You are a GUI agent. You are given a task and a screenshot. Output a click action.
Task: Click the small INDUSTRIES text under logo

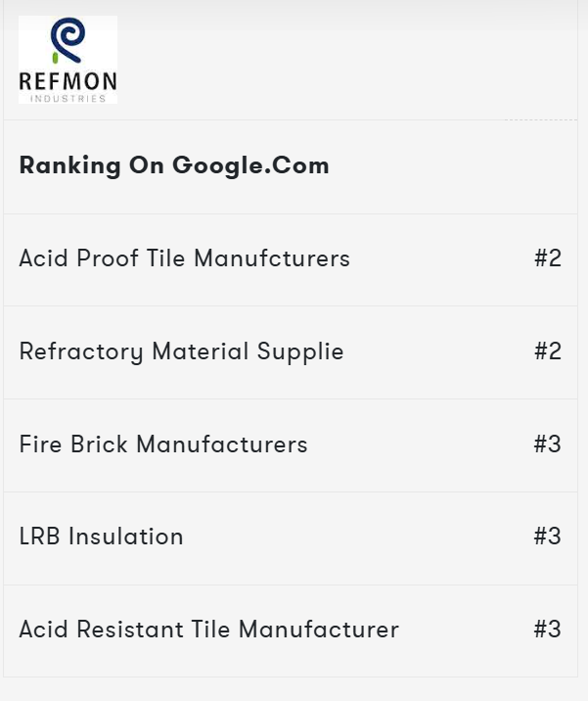click(68, 98)
